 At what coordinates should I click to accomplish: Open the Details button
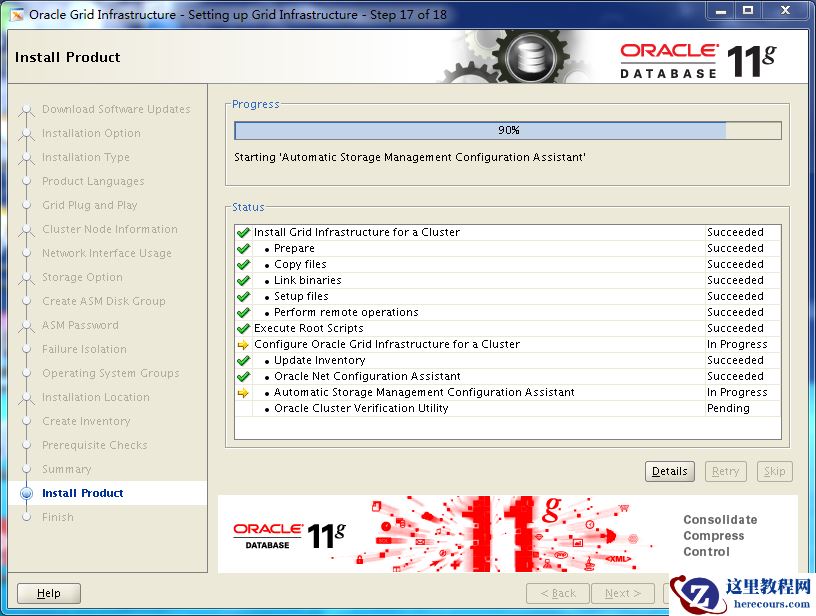pyautogui.click(x=670, y=471)
